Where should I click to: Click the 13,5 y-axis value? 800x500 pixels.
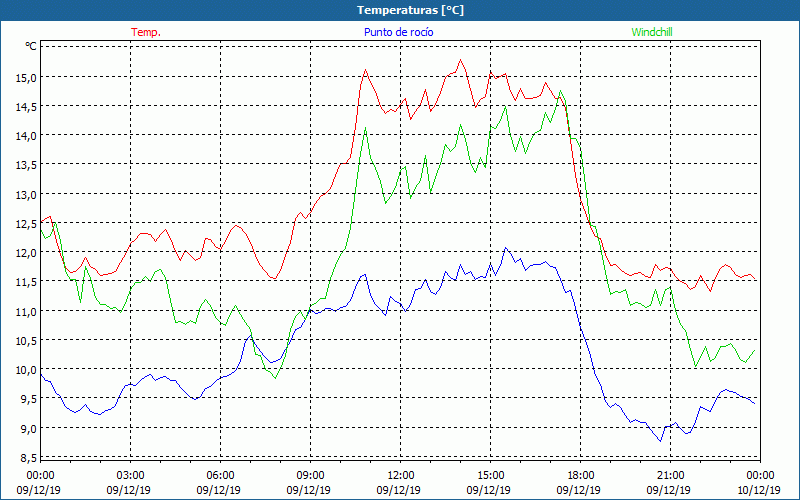point(27,165)
